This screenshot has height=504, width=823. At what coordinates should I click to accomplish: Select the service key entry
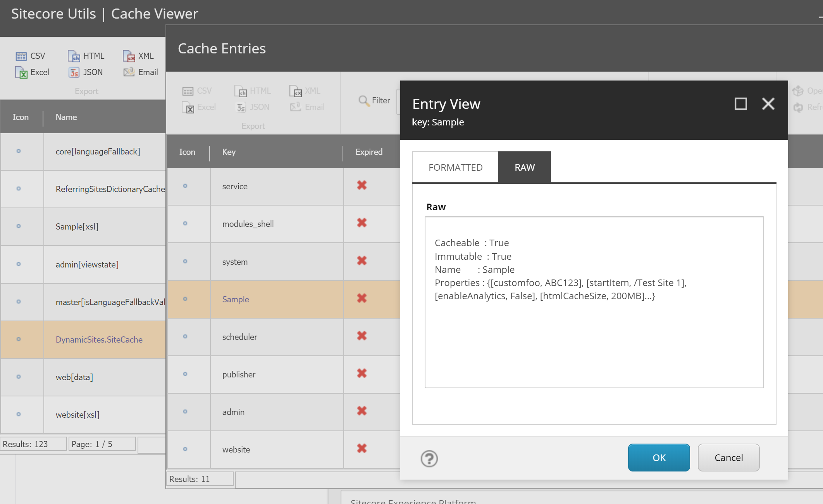(235, 187)
